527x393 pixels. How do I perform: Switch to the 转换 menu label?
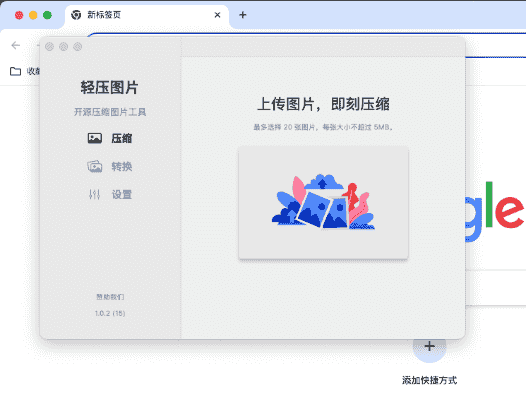tap(122, 166)
